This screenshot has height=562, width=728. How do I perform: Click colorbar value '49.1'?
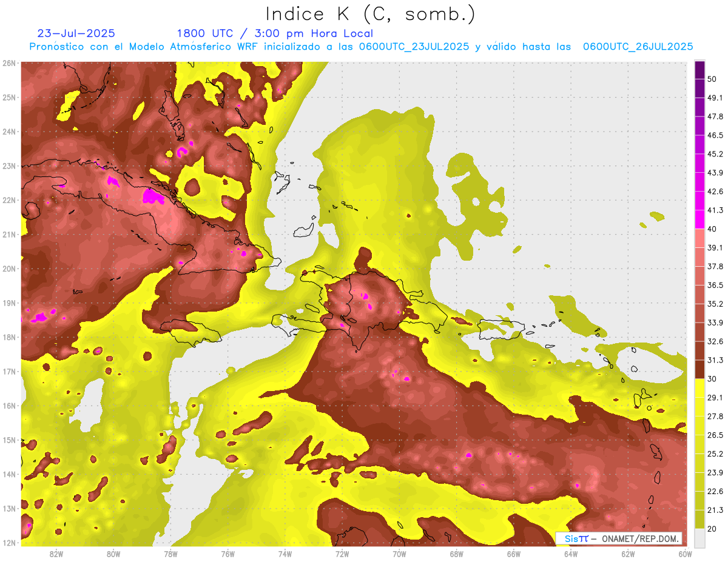click(x=715, y=98)
